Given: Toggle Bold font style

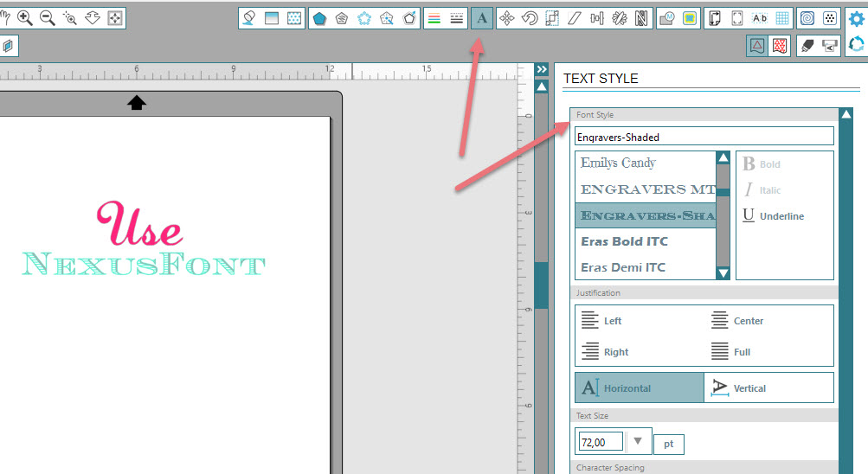Looking at the screenshot, I should pos(762,164).
